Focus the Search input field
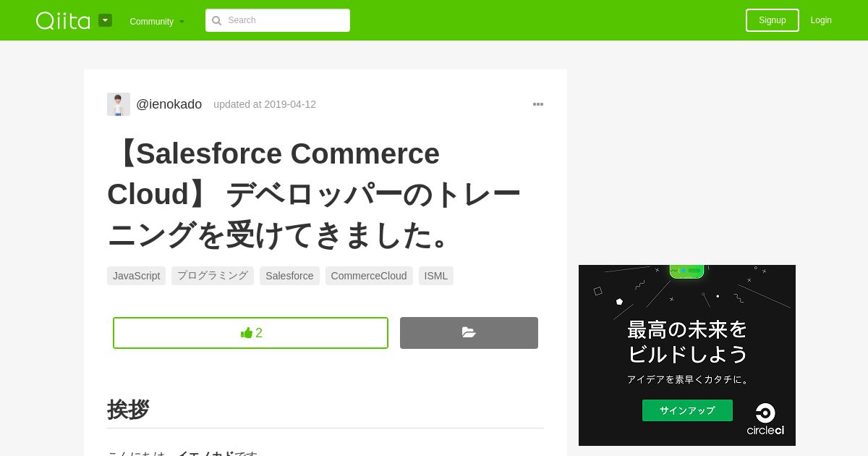 click(278, 20)
